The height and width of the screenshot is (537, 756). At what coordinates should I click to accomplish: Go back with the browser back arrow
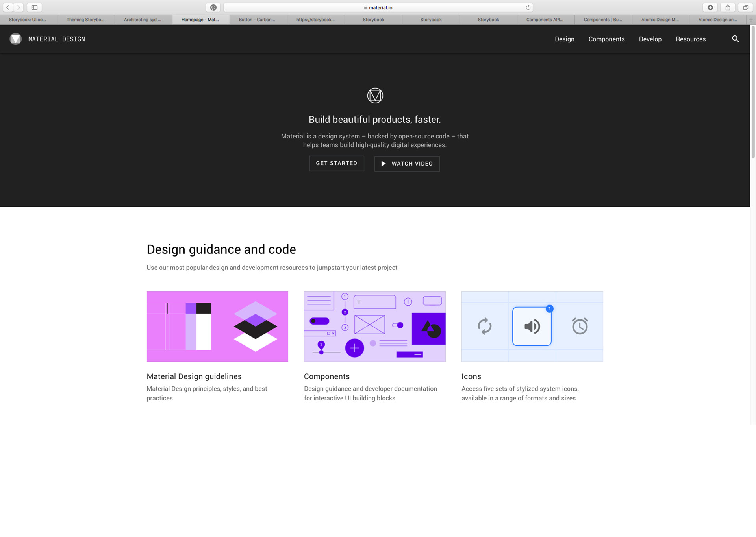click(8, 7)
